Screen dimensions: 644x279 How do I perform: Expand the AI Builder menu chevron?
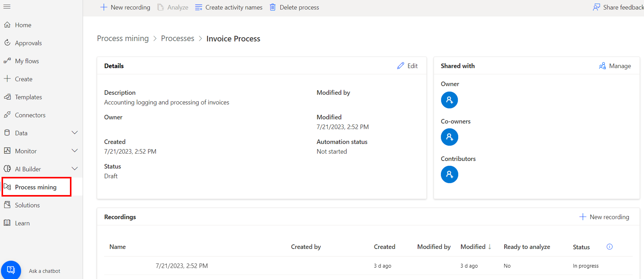[x=75, y=169]
